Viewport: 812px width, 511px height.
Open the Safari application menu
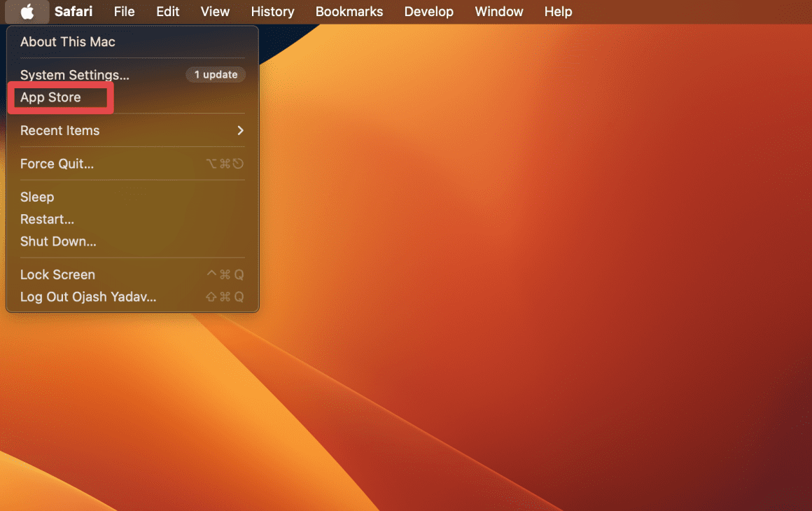click(73, 12)
